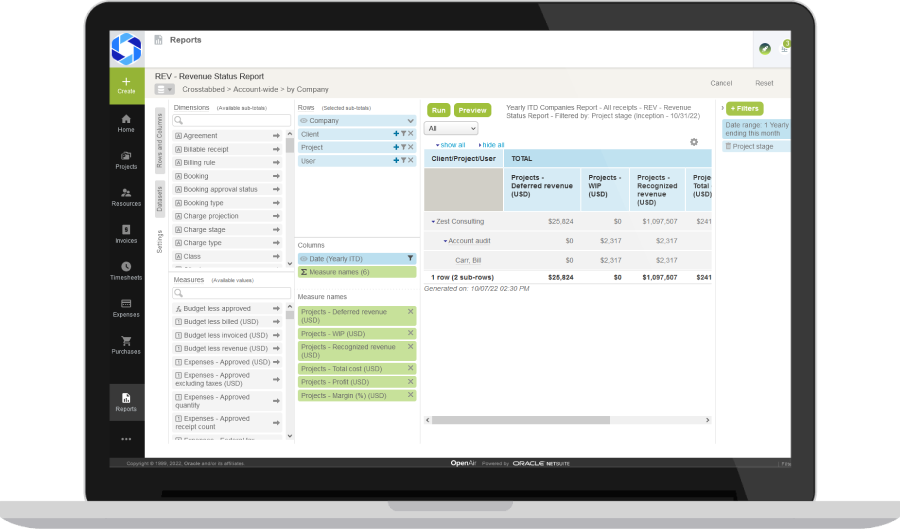Reset the report settings

coord(764,83)
